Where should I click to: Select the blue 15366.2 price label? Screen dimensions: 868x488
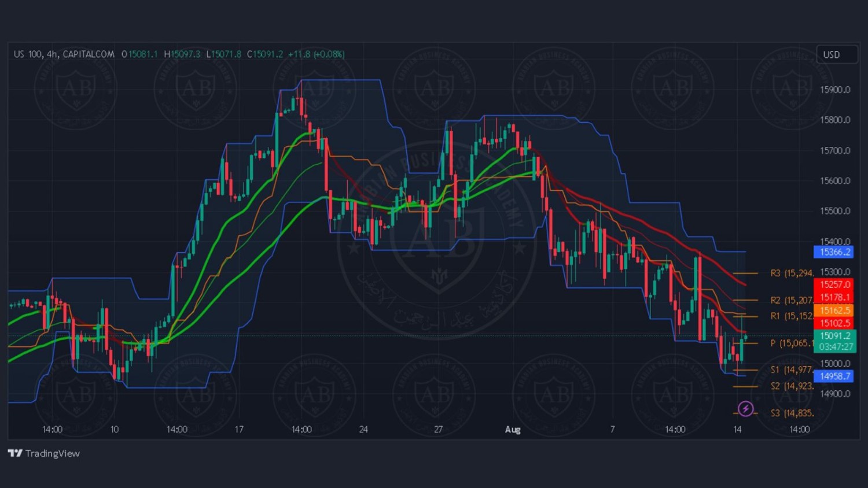click(x=834, y=252)
